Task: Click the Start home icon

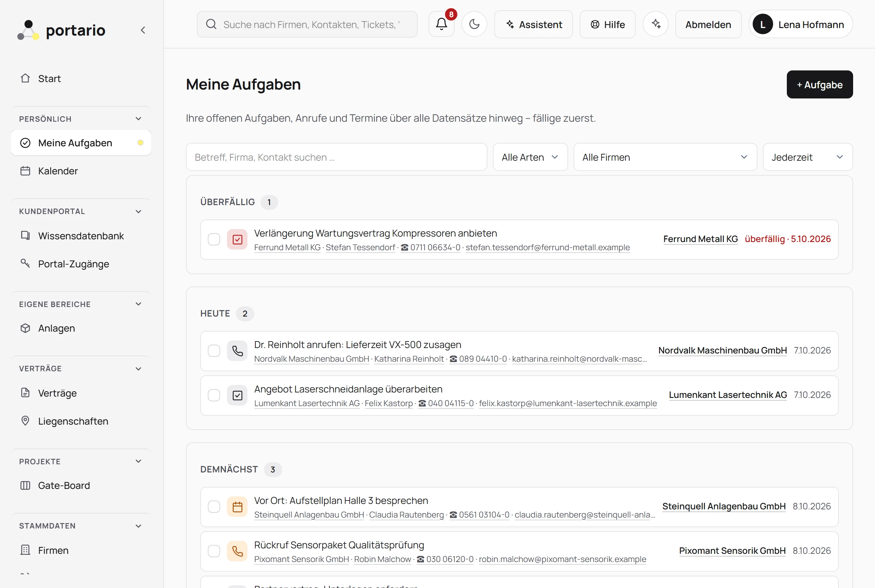Action: click(x=25, y=78)
